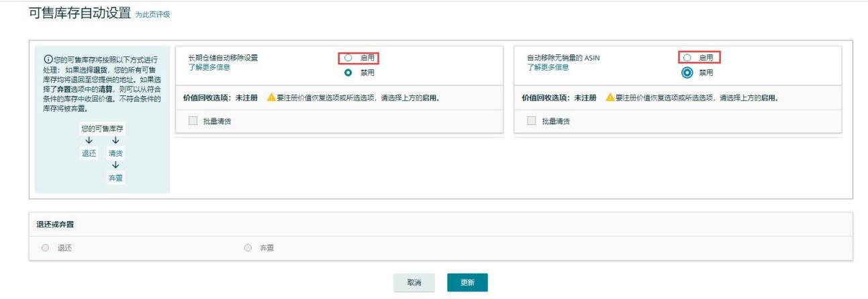This screenshot has height=299, width=868.
Task: Choose the 弃置 radio option at bottom
Action: tap(248, 248)
